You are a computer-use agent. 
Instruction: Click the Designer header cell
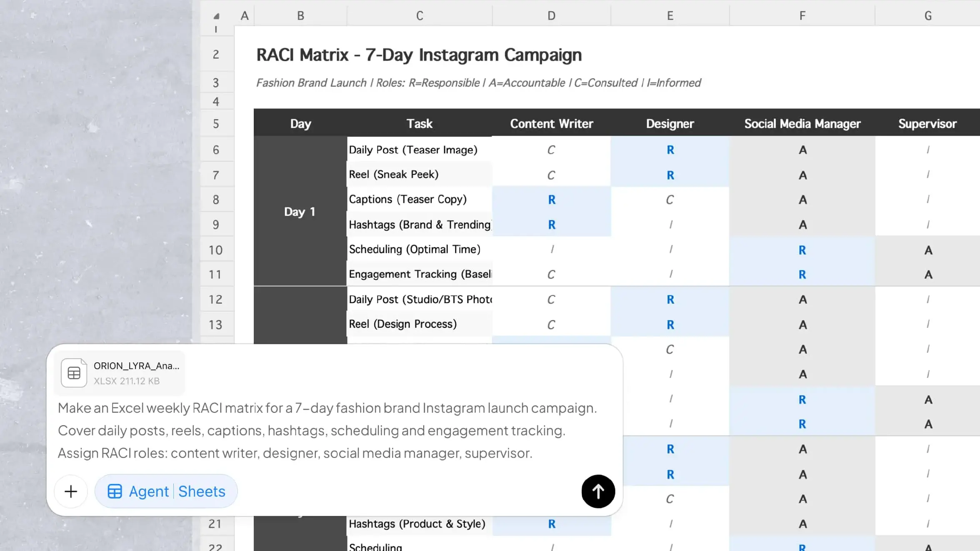[x=670, y=123]
